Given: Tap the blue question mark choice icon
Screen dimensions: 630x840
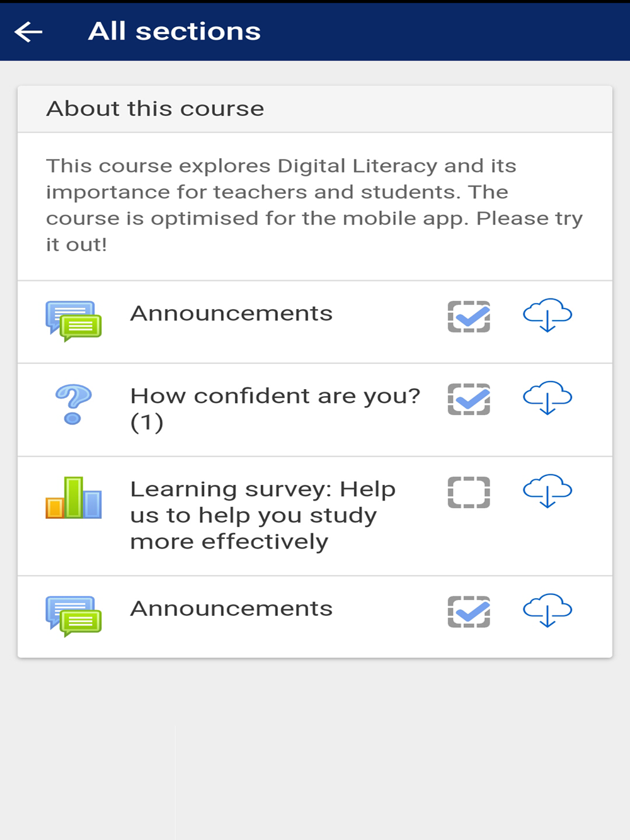Looking at the screenshot, I should click(x=73, y=404).
